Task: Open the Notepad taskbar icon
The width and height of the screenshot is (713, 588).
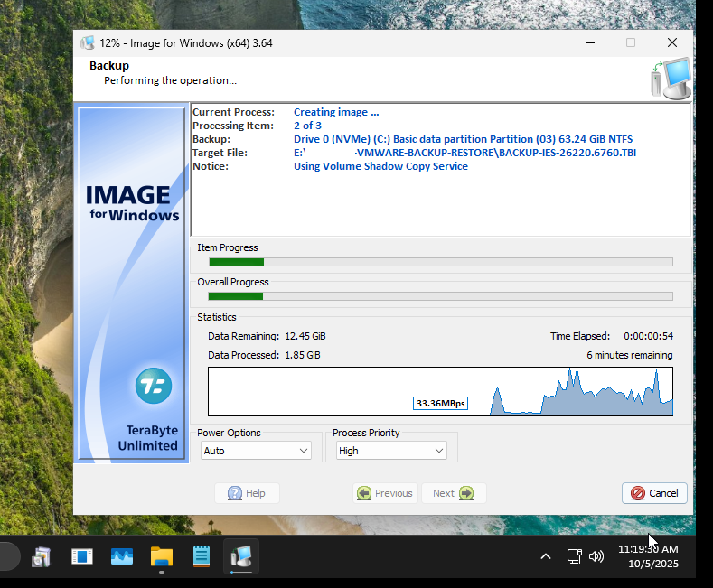Action: [x=202, y=556]
